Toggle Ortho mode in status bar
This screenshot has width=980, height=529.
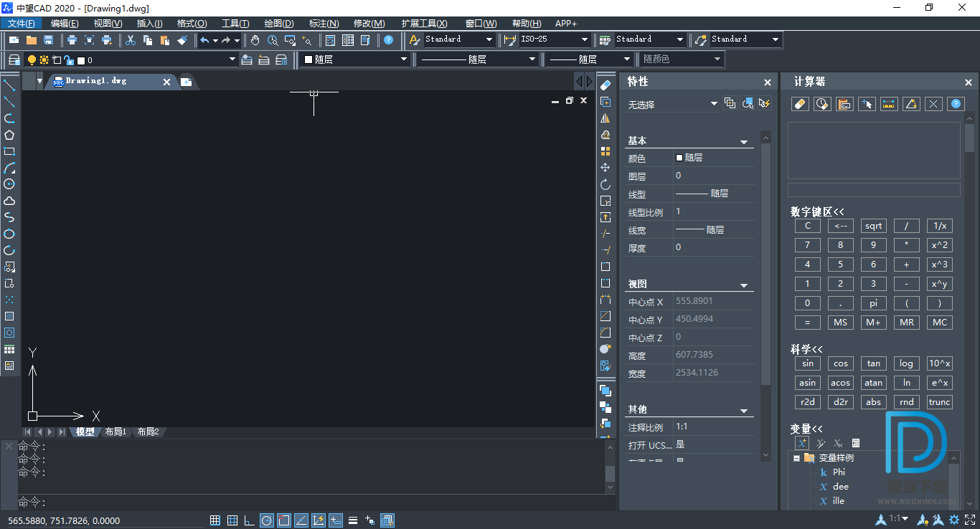click(x=250, y=520)
